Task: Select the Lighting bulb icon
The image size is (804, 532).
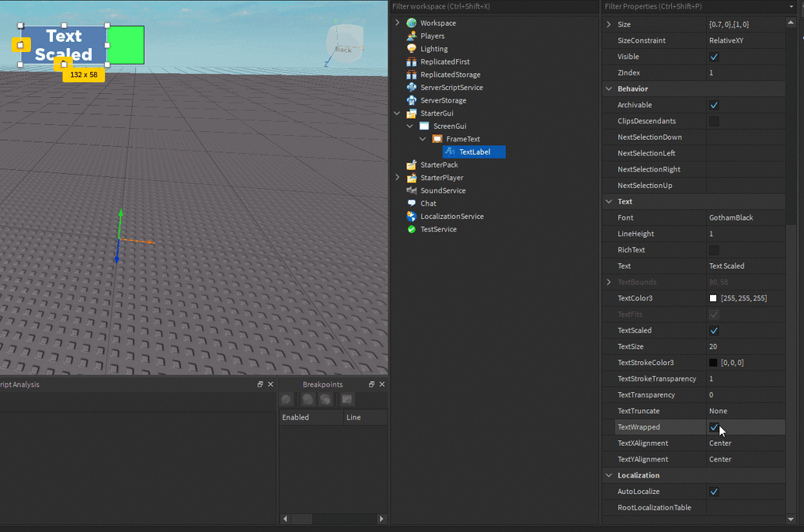Action: 411,49
